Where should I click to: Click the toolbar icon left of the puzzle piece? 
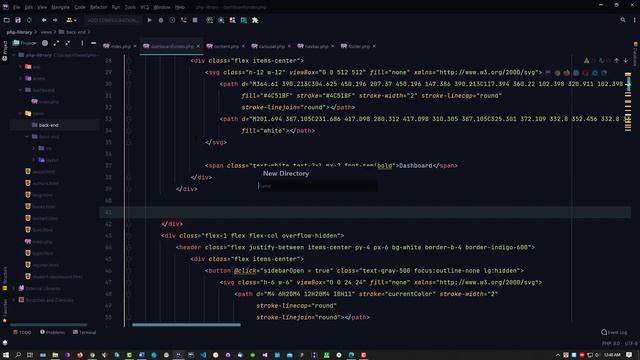(x=244, y=20)
